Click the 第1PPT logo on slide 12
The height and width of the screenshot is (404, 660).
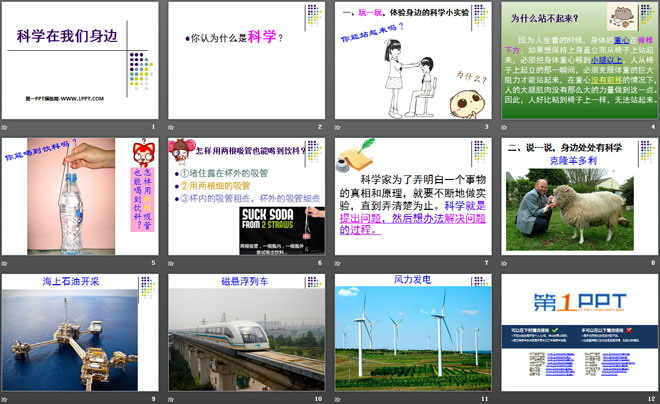coord(578,301)
